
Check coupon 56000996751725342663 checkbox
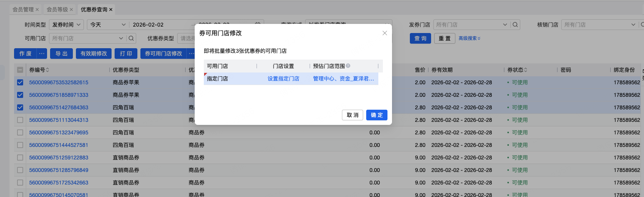click(20, 183)
